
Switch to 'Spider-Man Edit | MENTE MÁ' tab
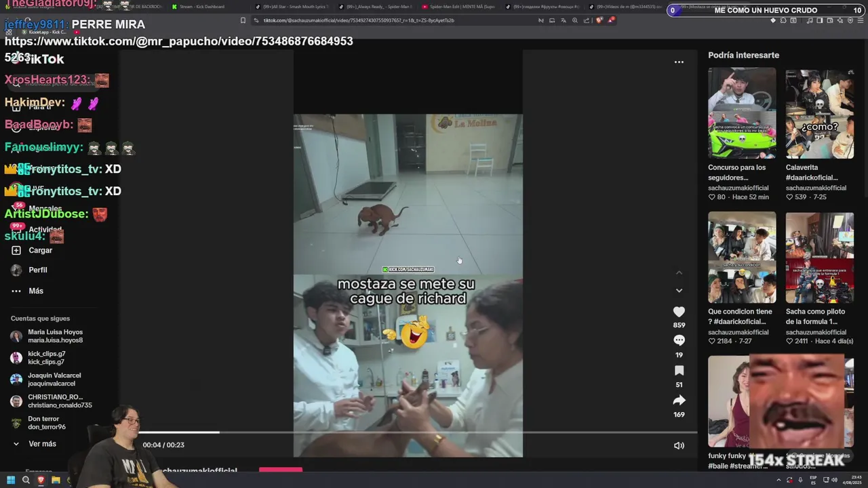pyautogui.click(x=458, y=7)
